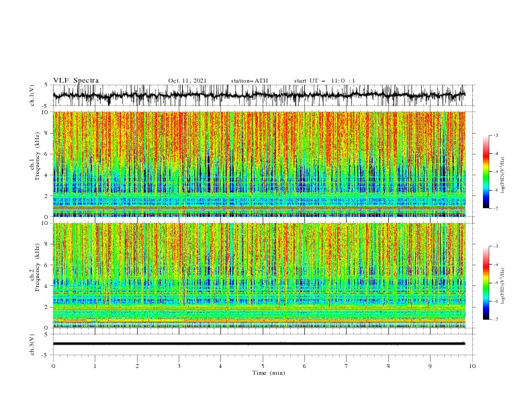Click the lower 'log(PSD)(V²/Hz)' colorbar label
This screenshot has height=411, width=532.
tap(503, 286)
